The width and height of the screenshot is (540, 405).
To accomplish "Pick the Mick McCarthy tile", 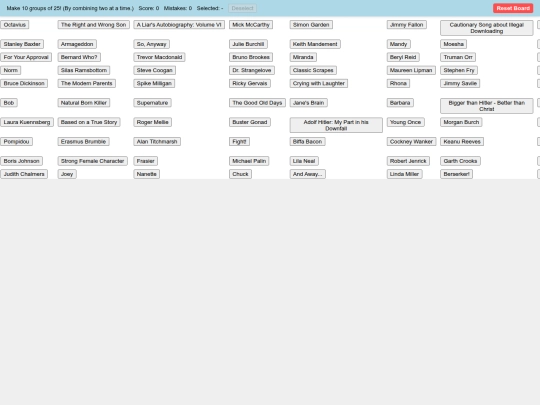I will [x=251, y=25].
